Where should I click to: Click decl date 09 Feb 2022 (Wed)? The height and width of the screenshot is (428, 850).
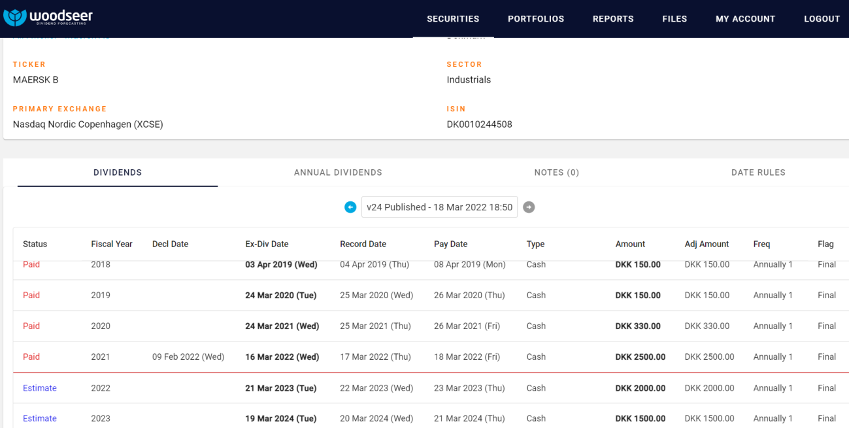(x=188, y=356)
